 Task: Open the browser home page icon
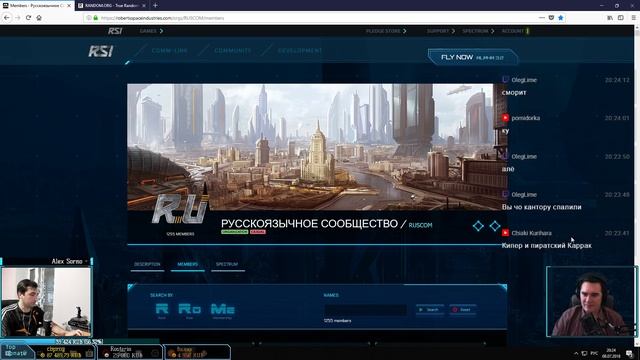pos(39,18)
